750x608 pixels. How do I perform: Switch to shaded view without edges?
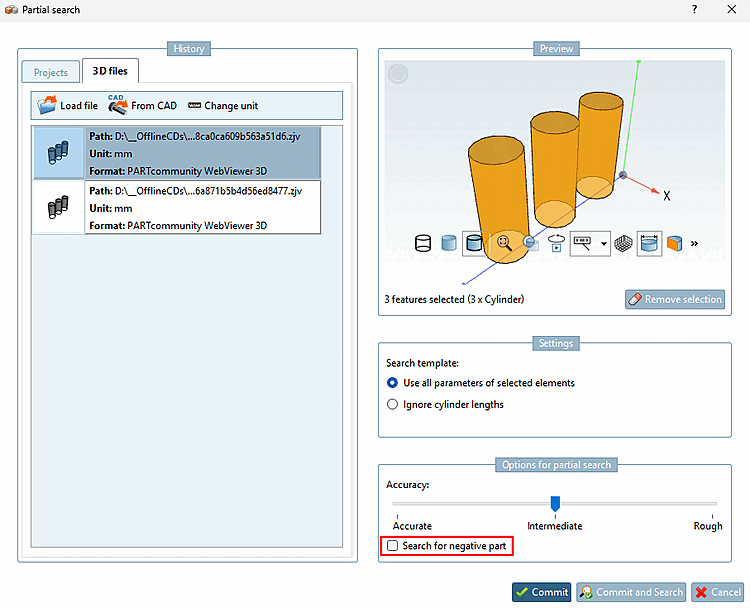[449, 243]
